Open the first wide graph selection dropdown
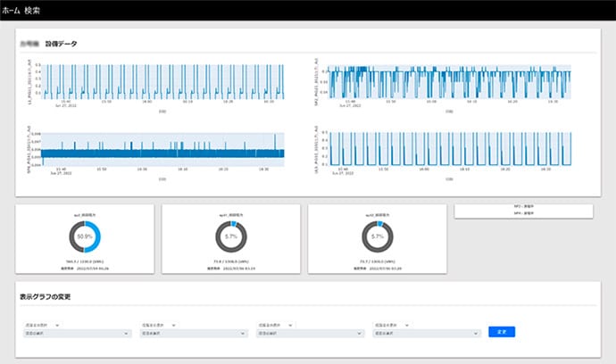The image size is (616, 364). (x=75, y=334)
